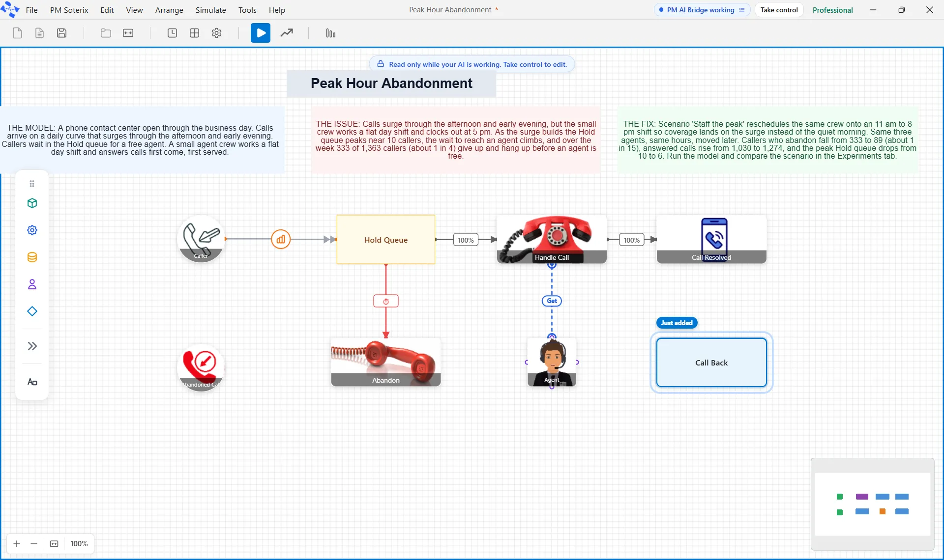Viewport: 944px width, 560px height.
Task: Open the Arrange menu
Action: click(169, 10)
